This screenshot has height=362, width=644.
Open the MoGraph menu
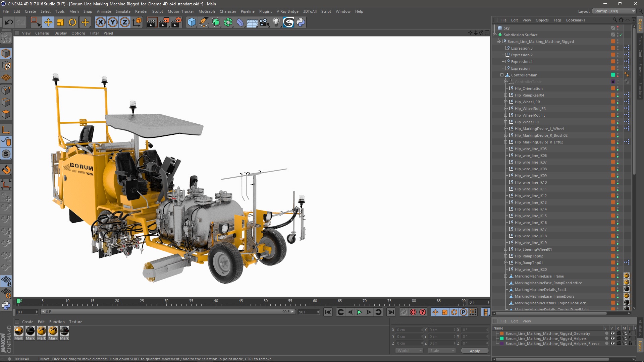pos(207,11)
